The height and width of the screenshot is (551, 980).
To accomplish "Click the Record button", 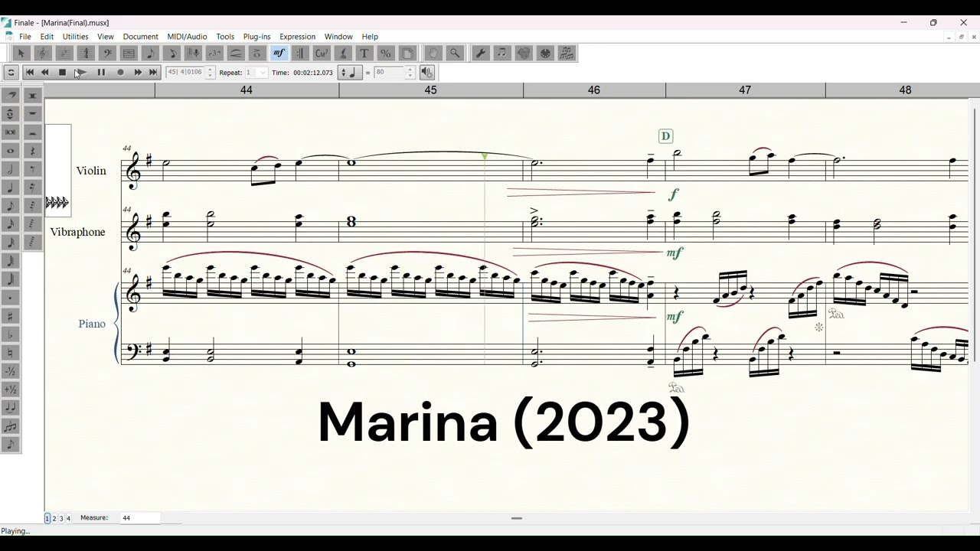I will pyautogui.click(x=120, y=73).
